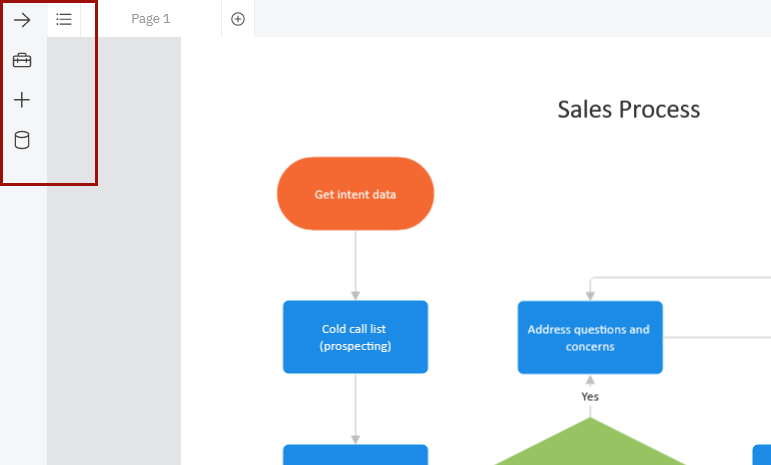Select the "Cold call list (prospecting)" box
Screen dimensions: 771x465
(355, 337)
